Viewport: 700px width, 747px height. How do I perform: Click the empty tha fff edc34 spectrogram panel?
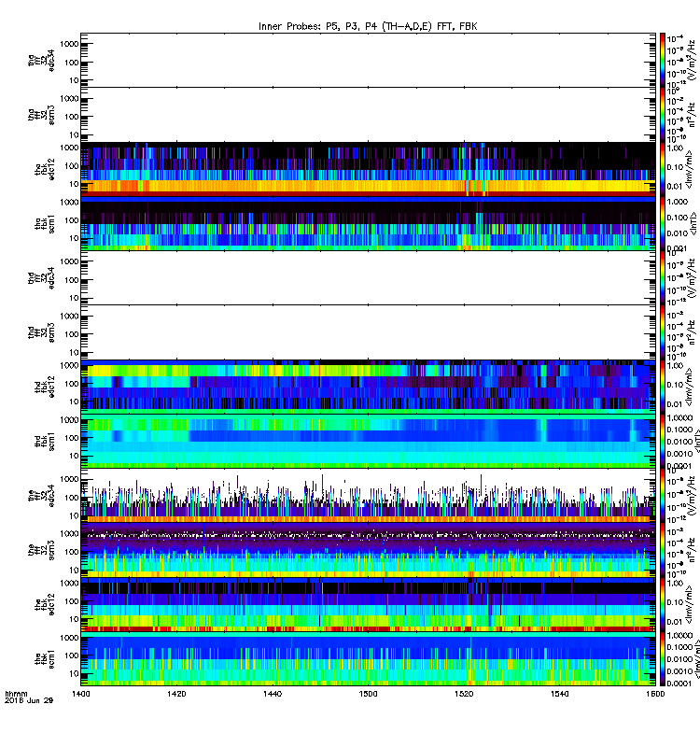[x=368, y=60]
